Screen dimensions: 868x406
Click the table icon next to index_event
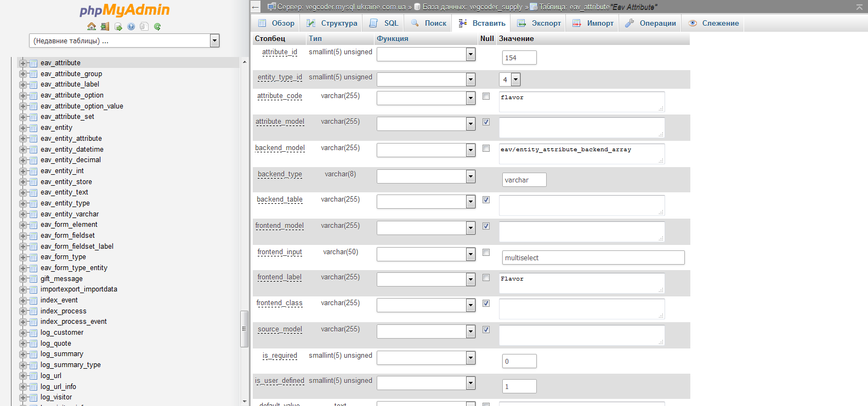pos(33,300)
